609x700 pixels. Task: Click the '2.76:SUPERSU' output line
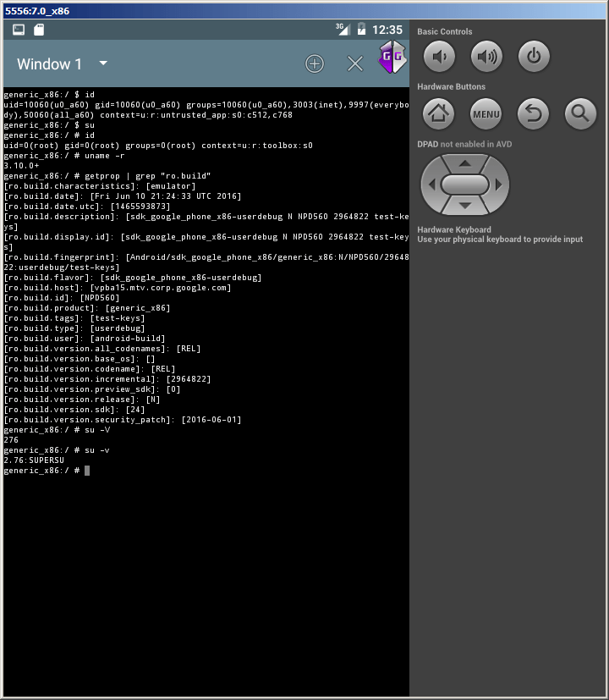[34, 460]
